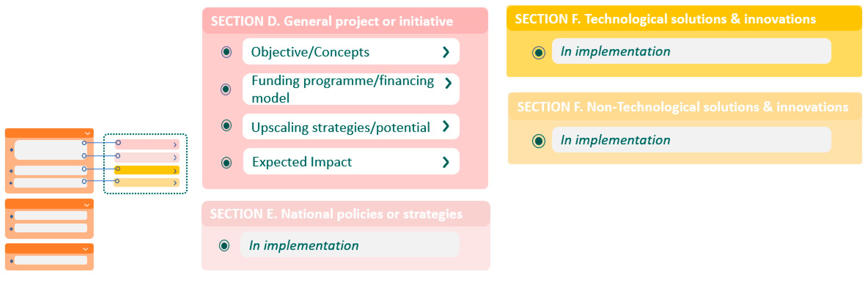The image size is (868, 283).
Task: Click the bullet dot in the bottom orange mini panel
Action: (x=12, y=261)
